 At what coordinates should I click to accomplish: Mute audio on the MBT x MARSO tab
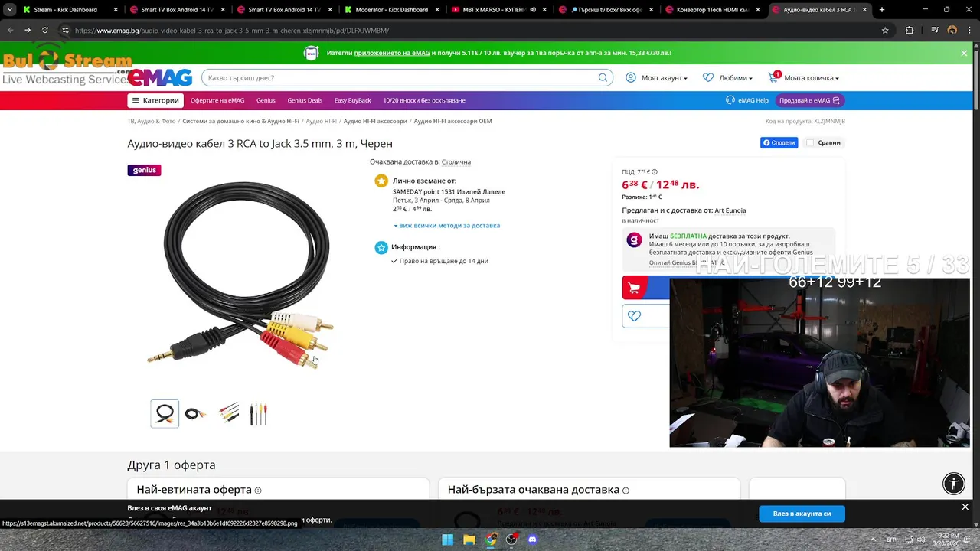tap(531, 10)
